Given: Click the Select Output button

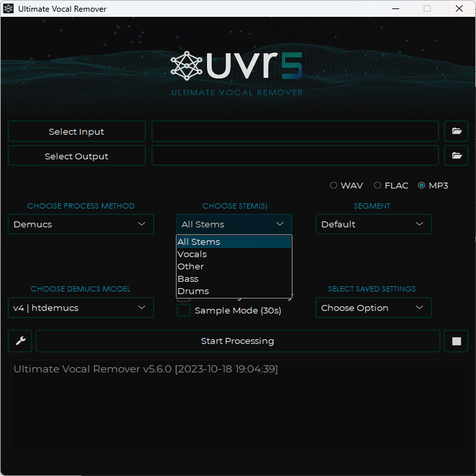Looking at the screenshot, I should coord(77,156).
